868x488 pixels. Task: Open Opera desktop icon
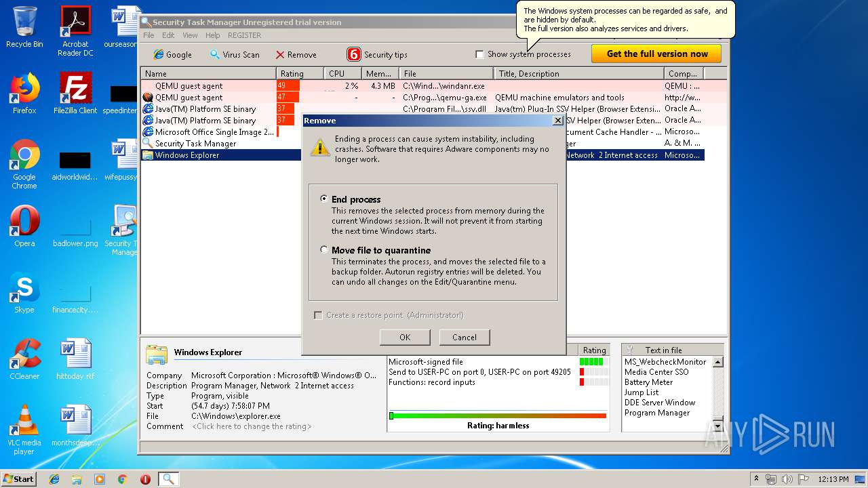(24, 226)
